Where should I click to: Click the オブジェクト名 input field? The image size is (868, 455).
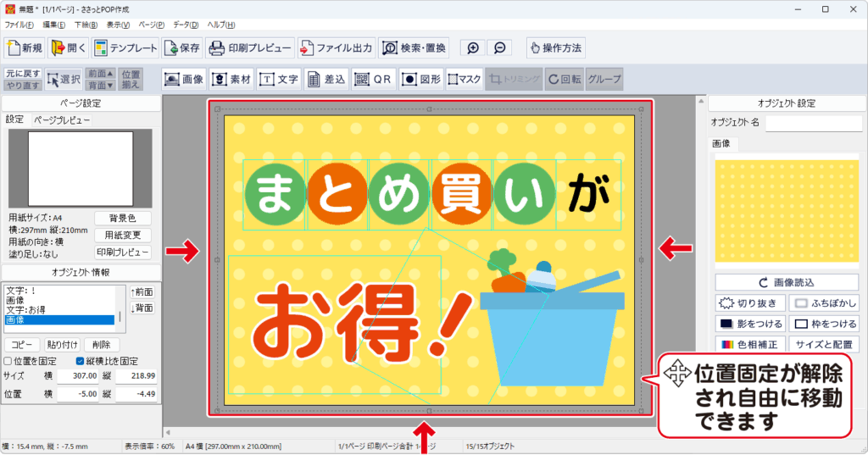click(x=814, y=124)
